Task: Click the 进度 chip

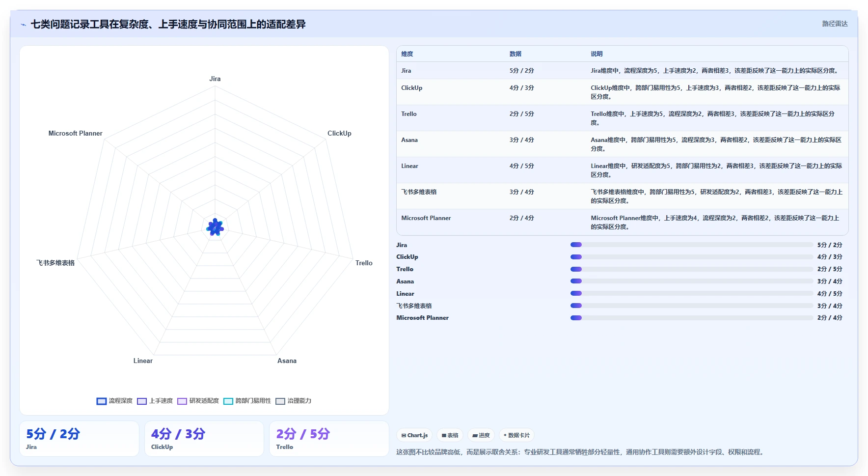Action: click(481, 435)
